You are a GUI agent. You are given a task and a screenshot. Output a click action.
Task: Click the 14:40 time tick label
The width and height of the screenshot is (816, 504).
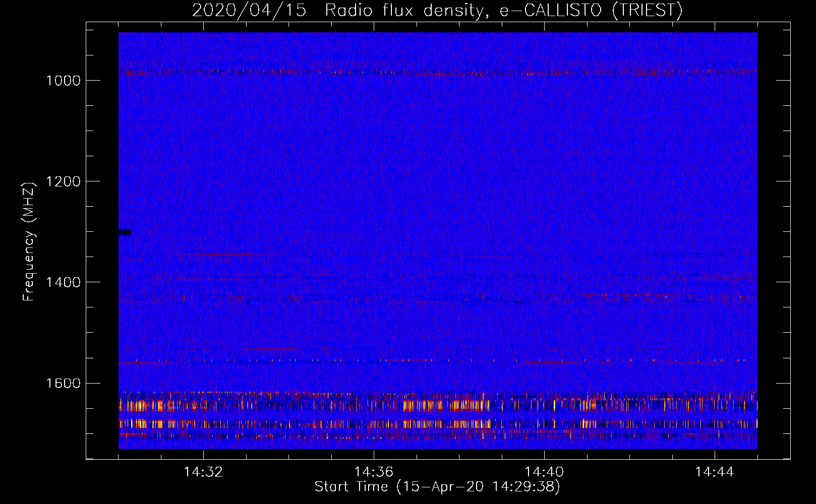(544, 472)
